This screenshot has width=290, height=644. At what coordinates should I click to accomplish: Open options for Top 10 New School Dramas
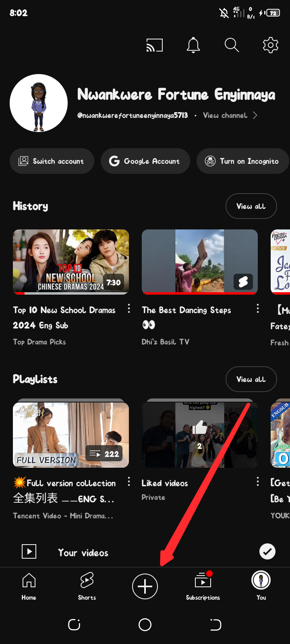[x=129, y=309]
